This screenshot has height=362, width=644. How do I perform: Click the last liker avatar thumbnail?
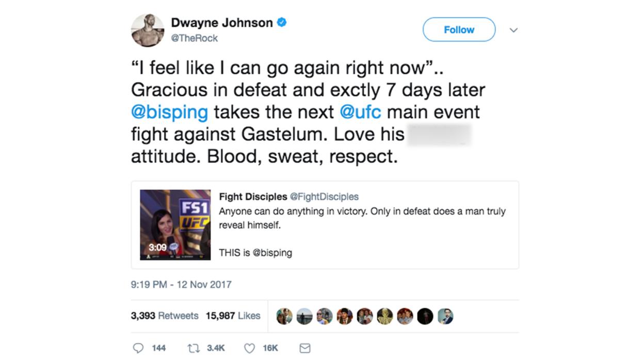pyautogui.click(x=445, y=315)
